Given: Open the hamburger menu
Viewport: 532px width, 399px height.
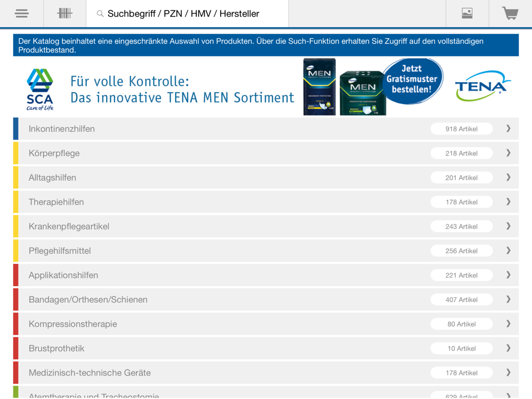Looking at the screenshot, I should pyautogui.click(x=21, y=14).
